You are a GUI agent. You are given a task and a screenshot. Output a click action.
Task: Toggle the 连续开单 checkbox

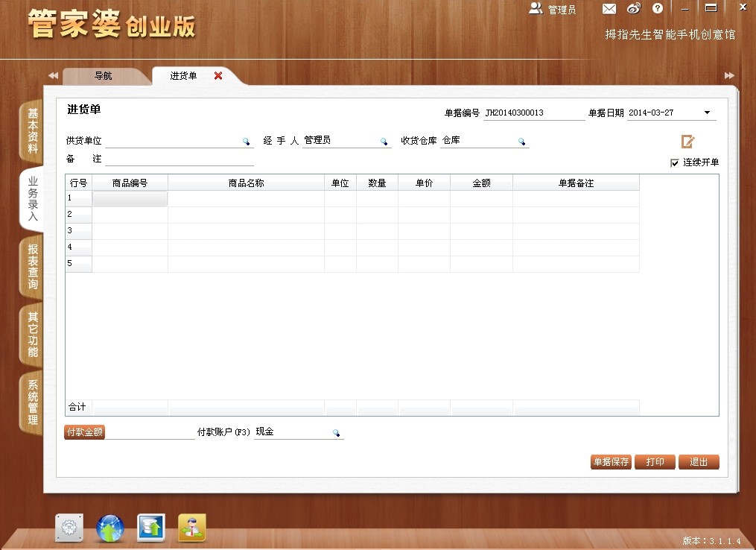pos(674,162)
